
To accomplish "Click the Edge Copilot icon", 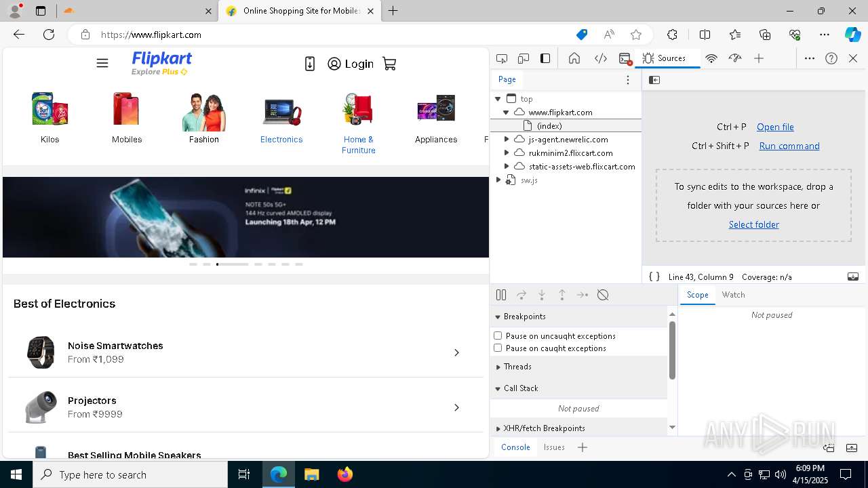I will 852,35.
